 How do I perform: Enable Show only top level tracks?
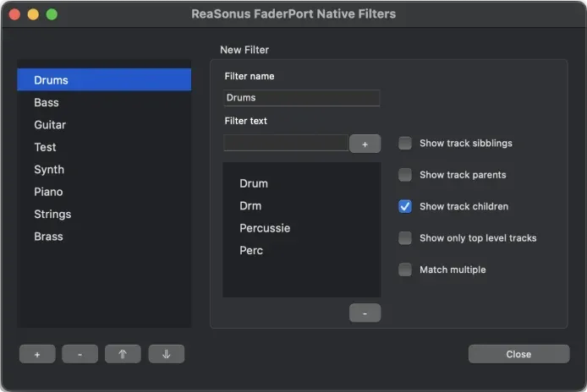(405, 238)
